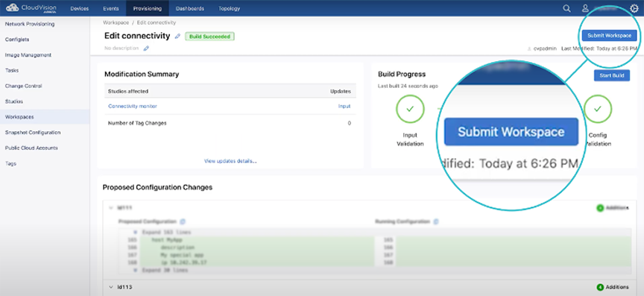The image size is (644, 296).
Task: Select the Provisioning tab
Action: click(x=147, y=8)
